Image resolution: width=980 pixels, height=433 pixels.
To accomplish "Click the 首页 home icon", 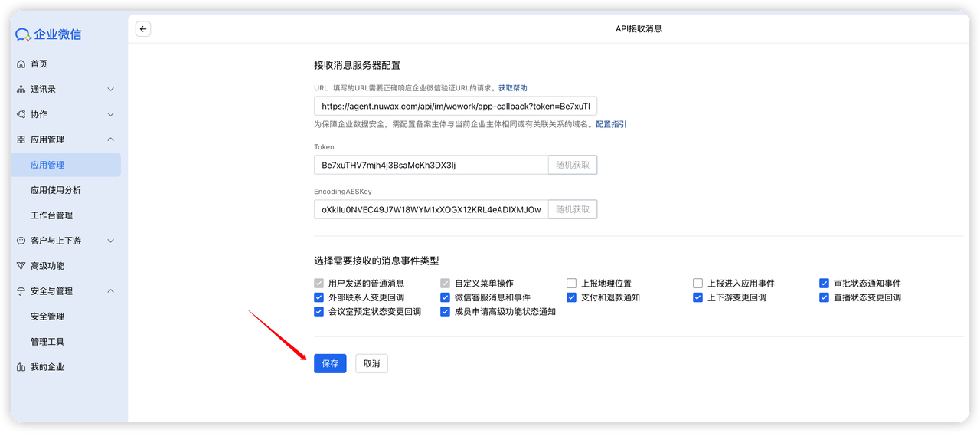I will click(21, 64).
